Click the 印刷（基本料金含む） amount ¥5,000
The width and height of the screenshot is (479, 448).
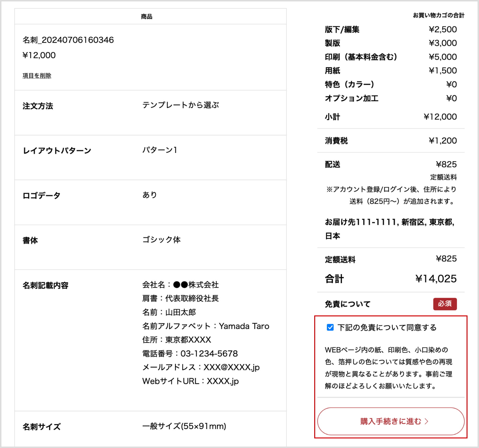tap(443, 57)
